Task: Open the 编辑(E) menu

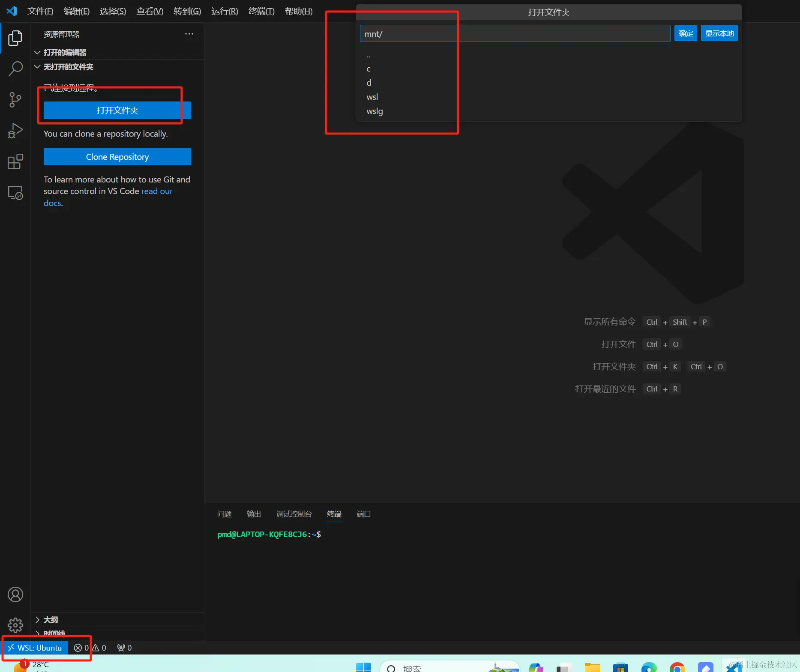Action: point(76,11)
